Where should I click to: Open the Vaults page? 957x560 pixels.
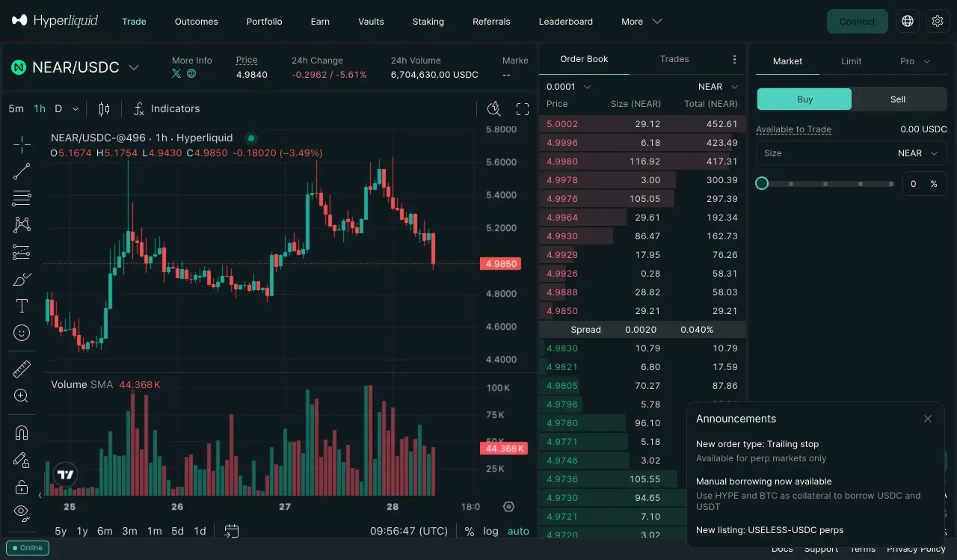click(x=371, y=22)
